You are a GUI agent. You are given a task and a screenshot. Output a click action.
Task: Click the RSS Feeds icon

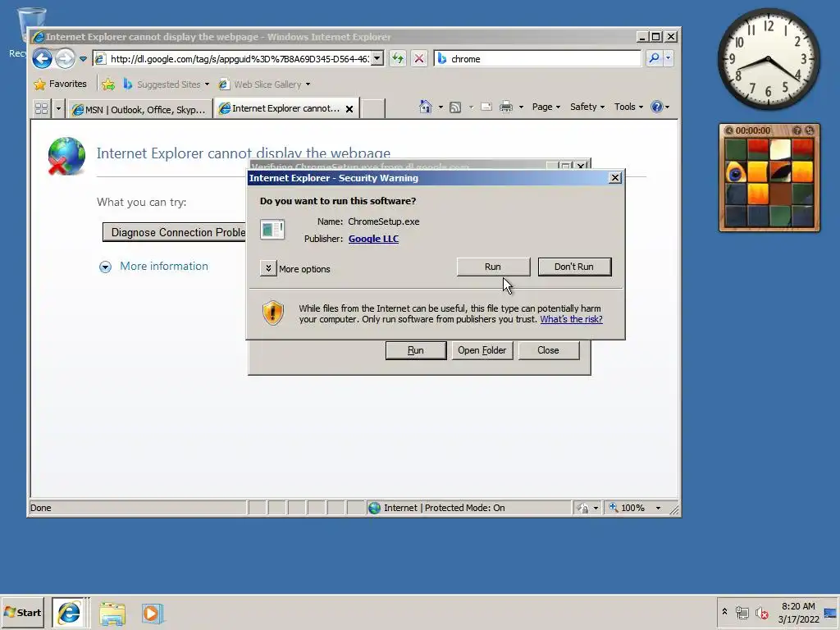point(455,107)
